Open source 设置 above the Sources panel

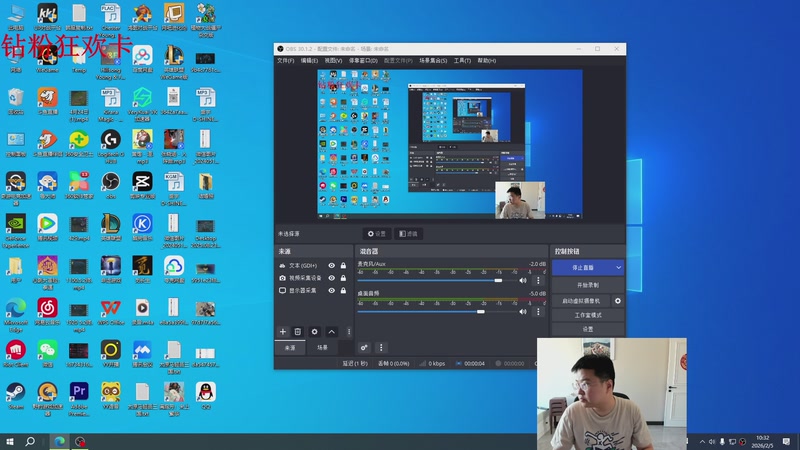pos(377,234)
